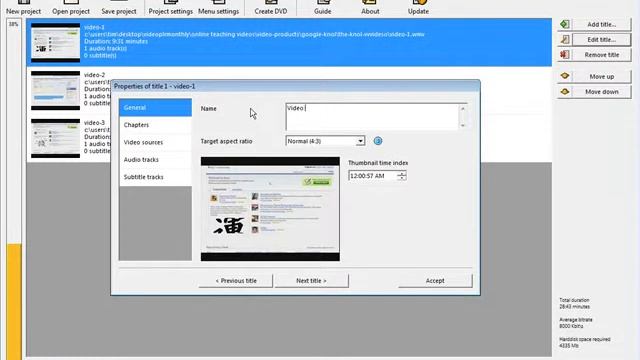
Task: Click the Previous title button
Action: pyautogui.click(x=236, y=281)
